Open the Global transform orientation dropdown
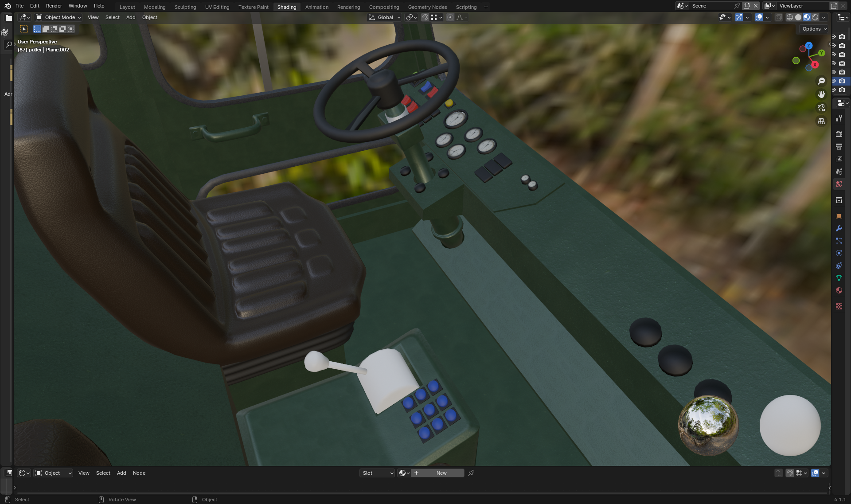The width and height of the screenshot is (851, 504). [x=385, y=17]
